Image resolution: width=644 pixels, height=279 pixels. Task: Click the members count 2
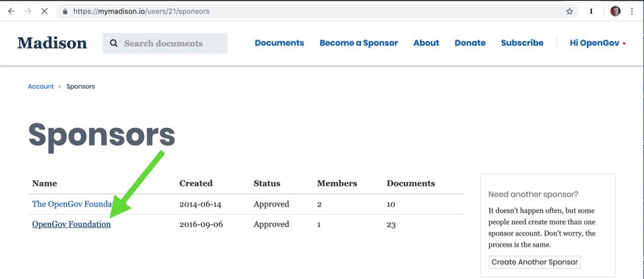click(x=319, y=204)
